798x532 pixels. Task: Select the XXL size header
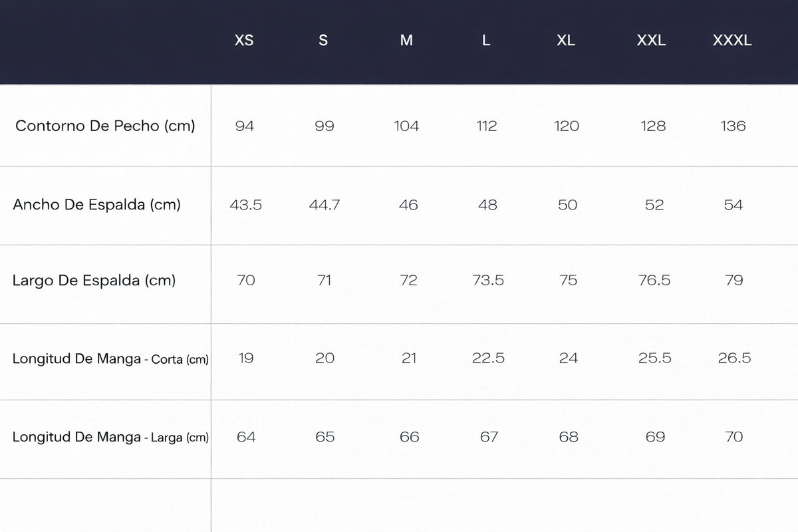point(651,41)
